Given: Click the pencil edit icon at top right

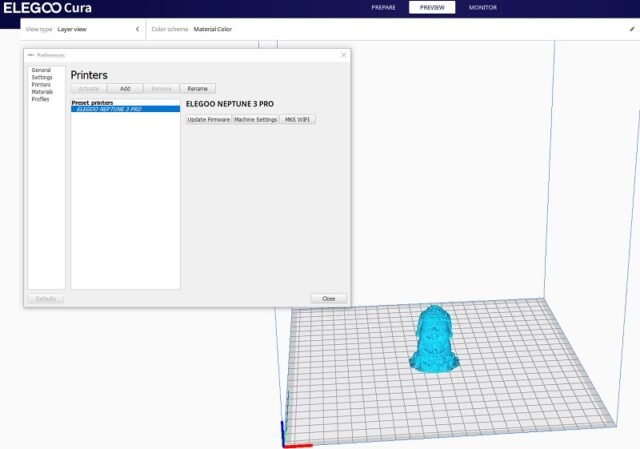Looking at the screenshot, I should pos(632,29).
